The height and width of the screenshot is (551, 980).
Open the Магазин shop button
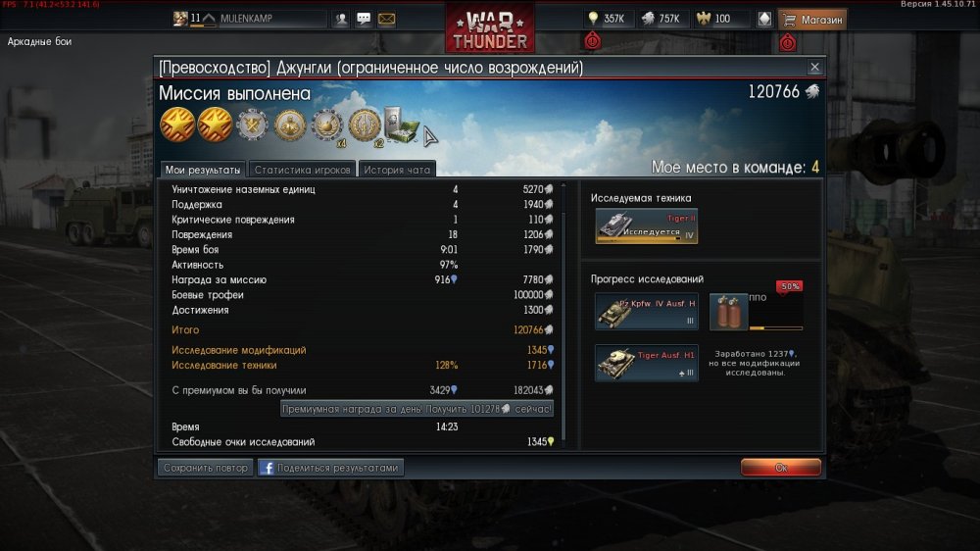(812, 20)
